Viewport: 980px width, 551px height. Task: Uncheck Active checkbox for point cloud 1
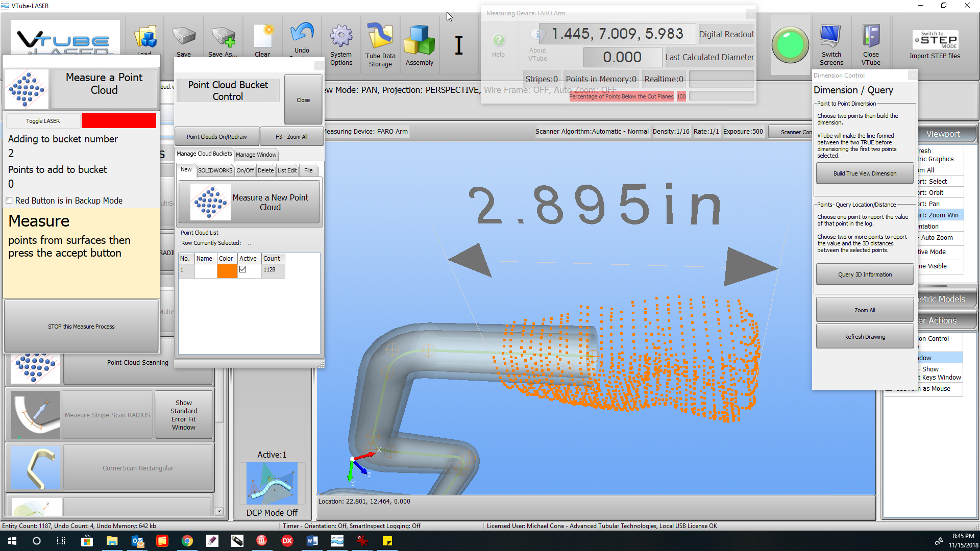click(x=243, y=269)
